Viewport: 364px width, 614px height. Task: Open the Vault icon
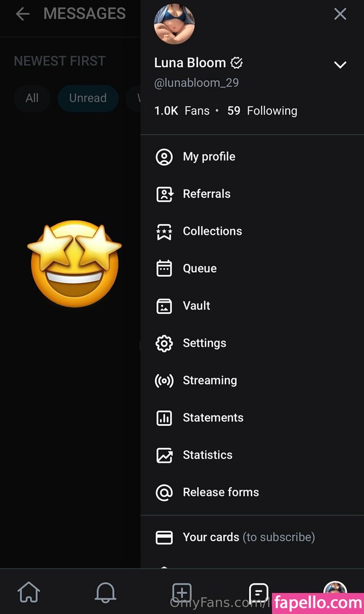click(164, 306)
